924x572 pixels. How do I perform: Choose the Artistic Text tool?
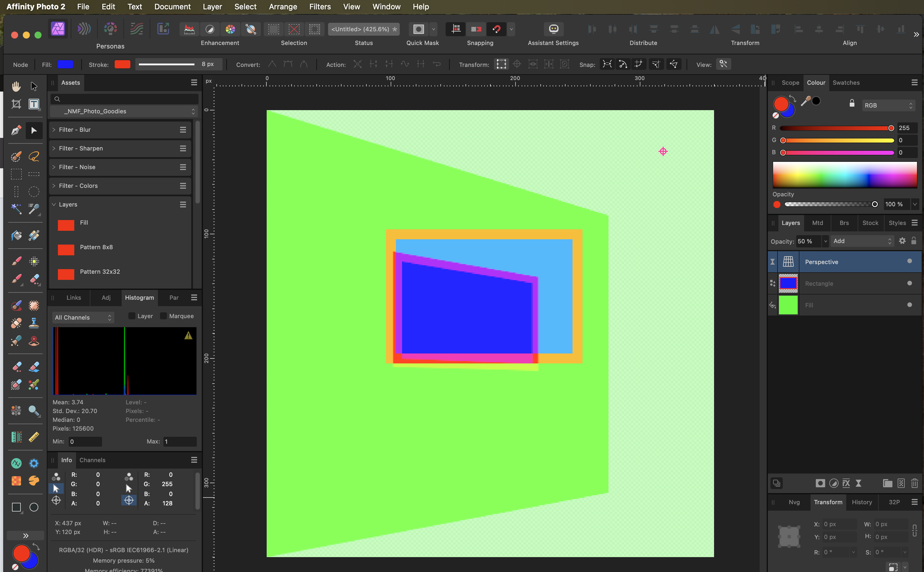tap(34, 104)
